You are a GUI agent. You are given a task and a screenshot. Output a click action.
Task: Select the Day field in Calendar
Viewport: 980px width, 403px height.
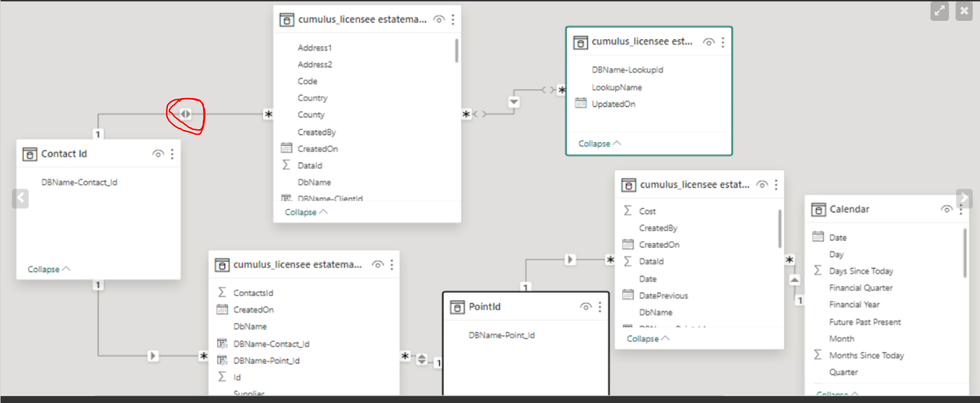tap(836, 254)
